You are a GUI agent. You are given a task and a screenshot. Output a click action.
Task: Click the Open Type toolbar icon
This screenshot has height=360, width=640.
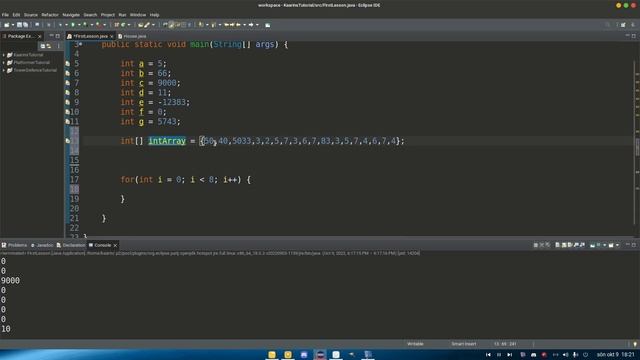click(x=140, y=25)
